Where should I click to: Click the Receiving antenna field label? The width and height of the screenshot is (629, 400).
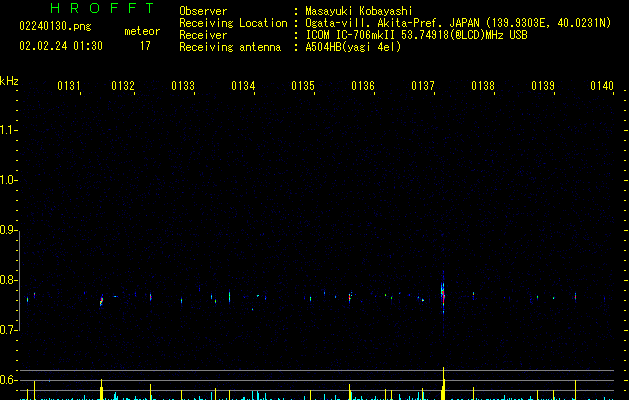pyautogui.click(x=230, y=47)
